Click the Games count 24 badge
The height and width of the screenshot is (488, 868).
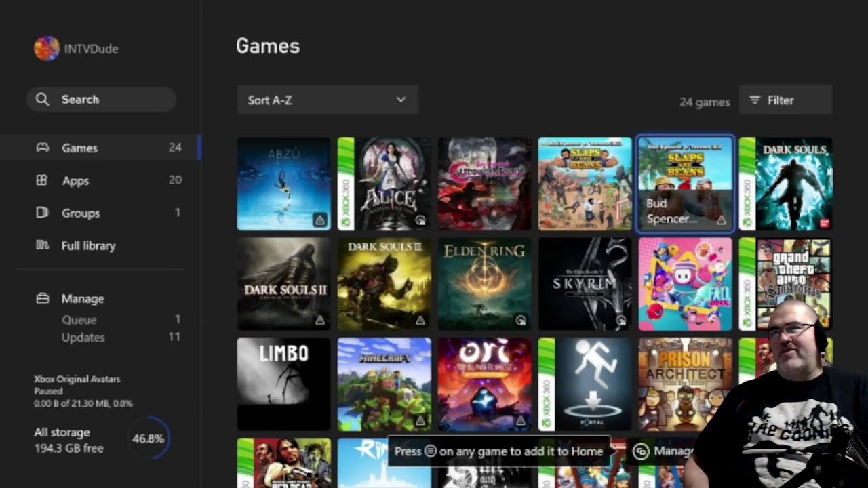pyautogui.click(x=175, y=148)
